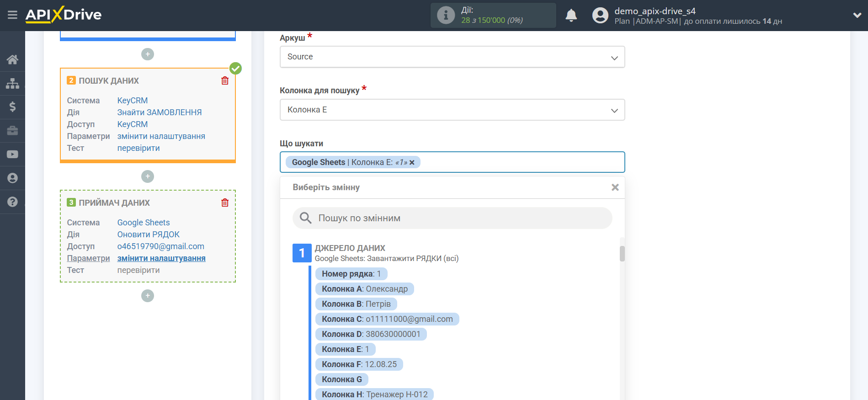Click demo_apix-drive_s4 account name
The image size is (868, 400).
coord(655,11)
